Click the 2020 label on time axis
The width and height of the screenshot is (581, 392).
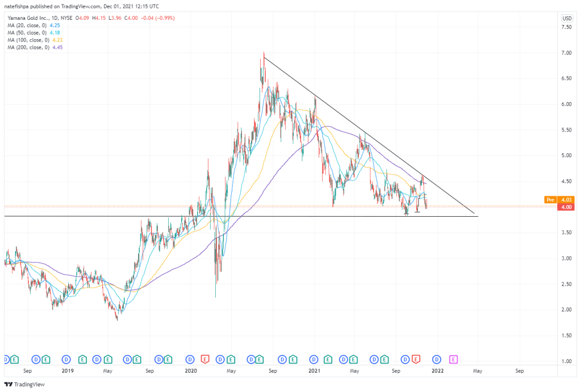[x=191, y=370]
